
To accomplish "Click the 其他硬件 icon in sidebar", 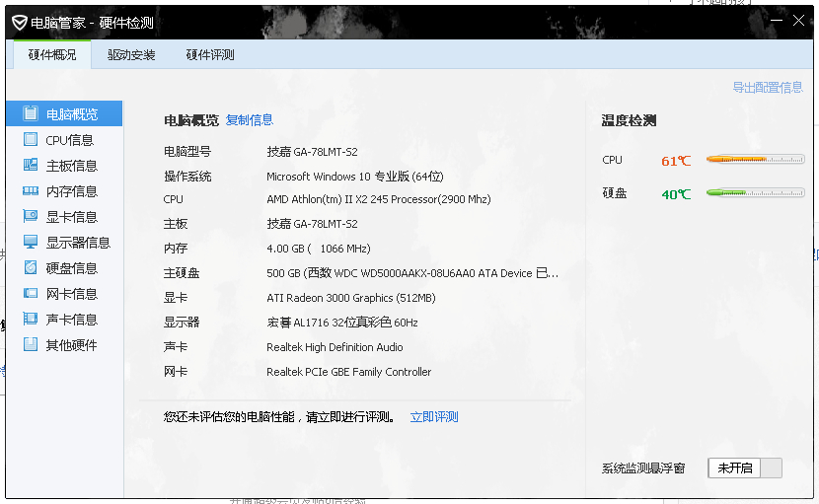I will 31,344.
